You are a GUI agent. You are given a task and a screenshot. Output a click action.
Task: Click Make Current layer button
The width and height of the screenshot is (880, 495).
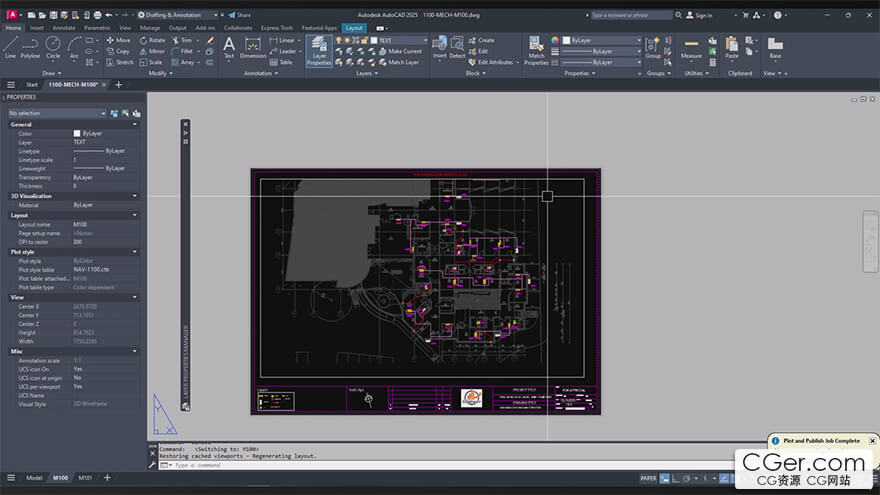coord(404,51)
